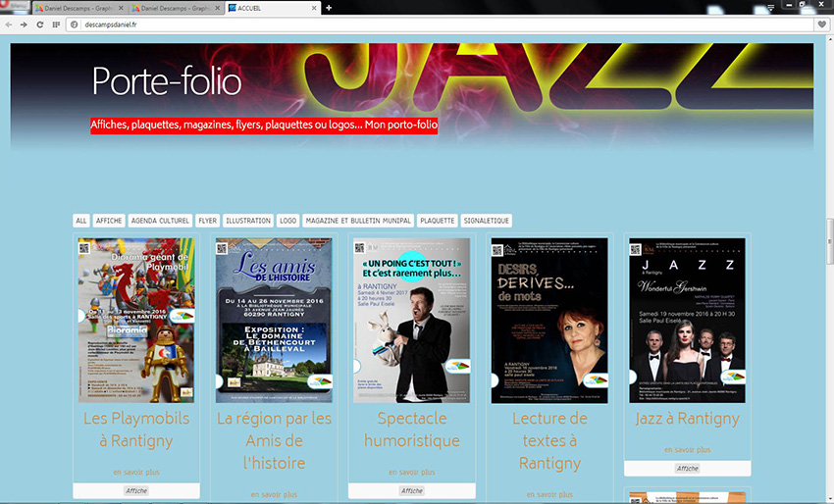The height and width of the screenshot is (504, 834).
Task: Click Affiche tag under Jazz à Rantigny card
Action: coord(687,469)
